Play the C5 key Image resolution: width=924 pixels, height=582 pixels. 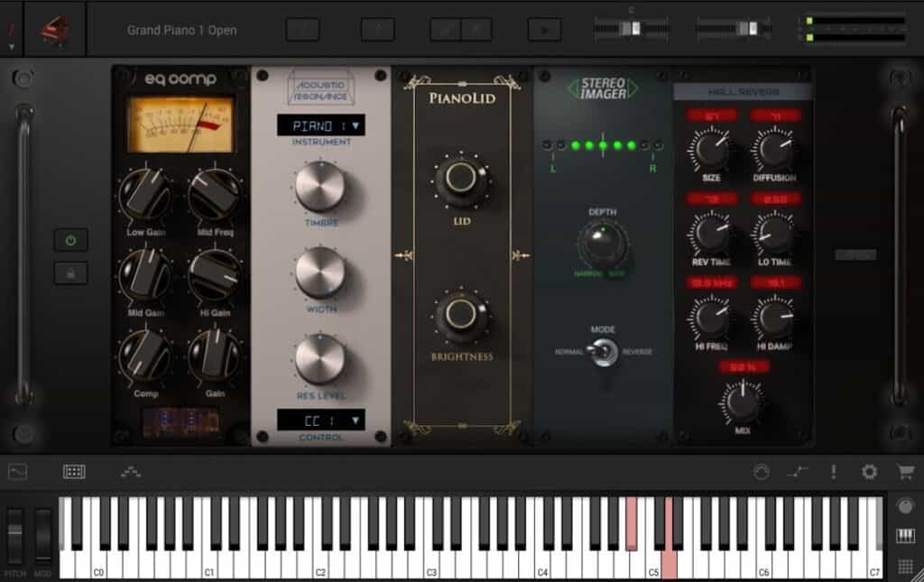(x=653, y=564)
